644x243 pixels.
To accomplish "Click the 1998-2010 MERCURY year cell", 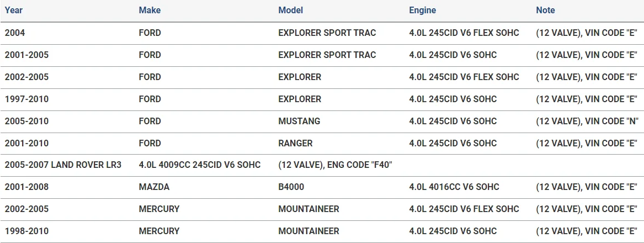I will 26,231.
